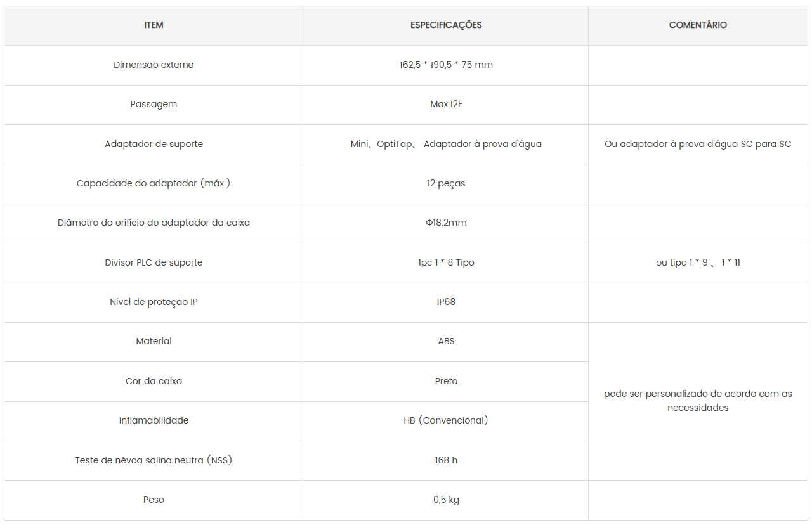The image size is (812, 525).
Task: Click the IP68 protection level value
Action: [x=446, y=302]
